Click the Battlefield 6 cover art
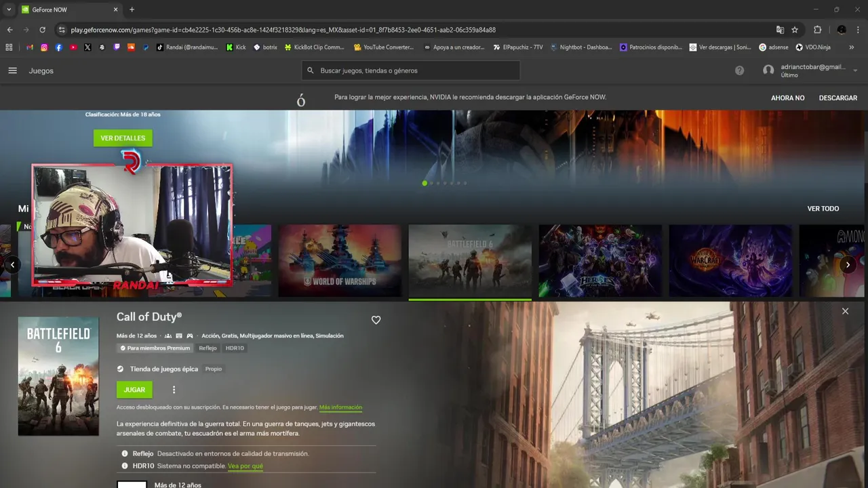The width and height of the screenshot is (868, 488). (x=58, y=376)
